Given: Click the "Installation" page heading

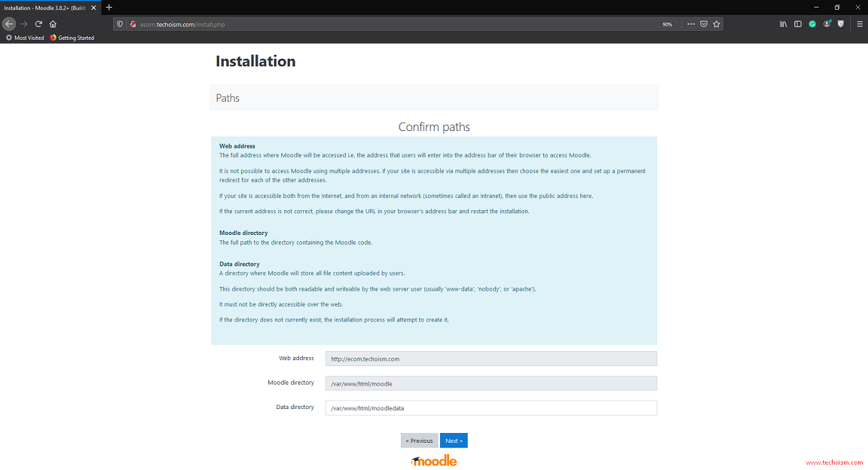Looking at the screenshot, I should coord(255,61).
